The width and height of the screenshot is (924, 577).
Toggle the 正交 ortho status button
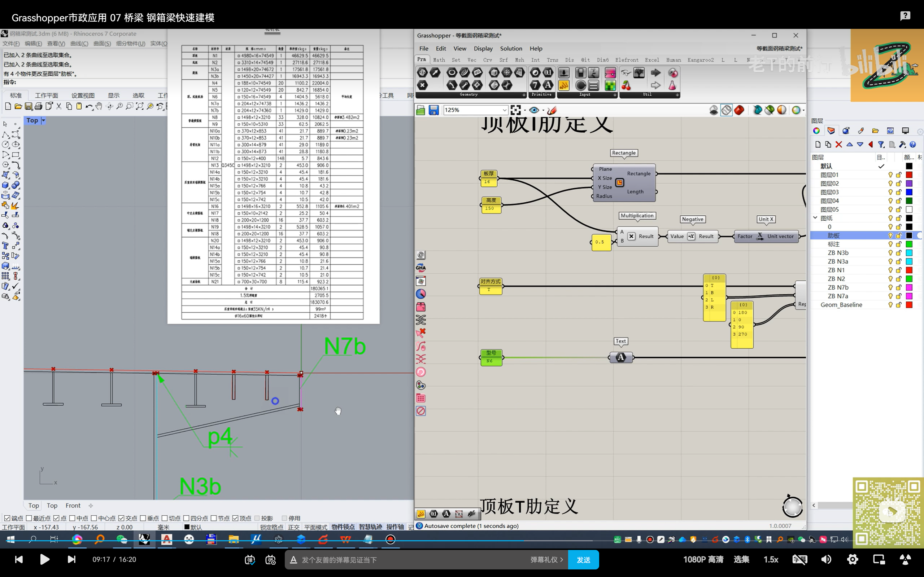(x=293, y=527)
